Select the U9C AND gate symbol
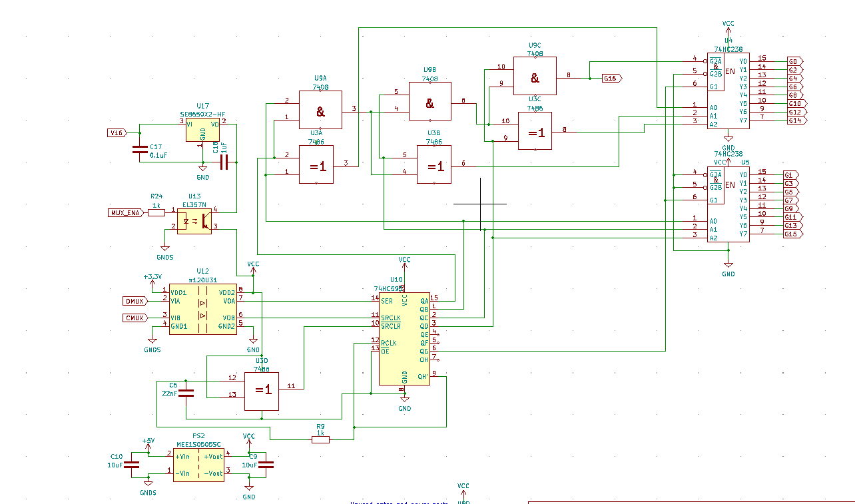The width and height of the screenshot is (855, 504). [x=535, y=77]
